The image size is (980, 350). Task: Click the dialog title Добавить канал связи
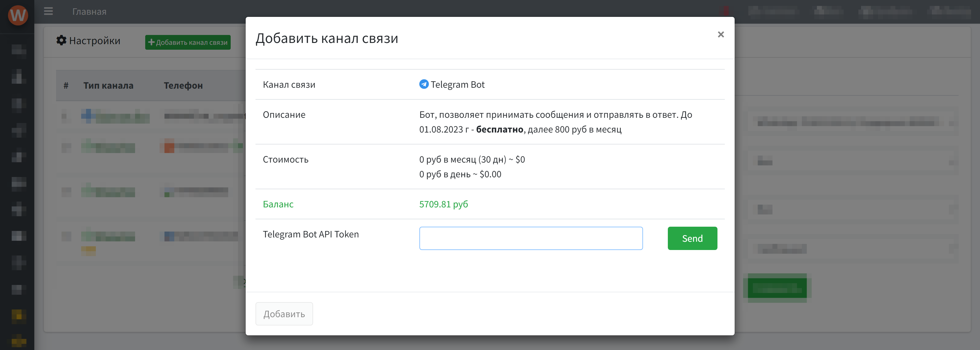point(327,38)
